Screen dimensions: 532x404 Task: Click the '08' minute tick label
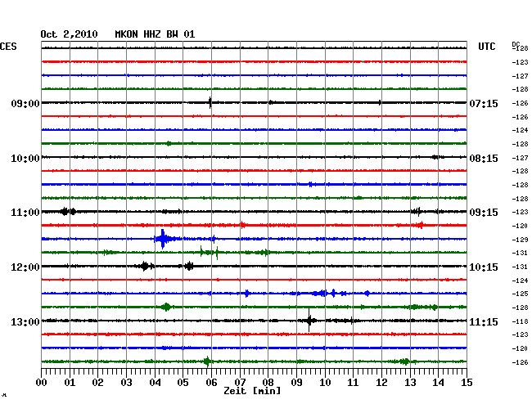(268, 382)
